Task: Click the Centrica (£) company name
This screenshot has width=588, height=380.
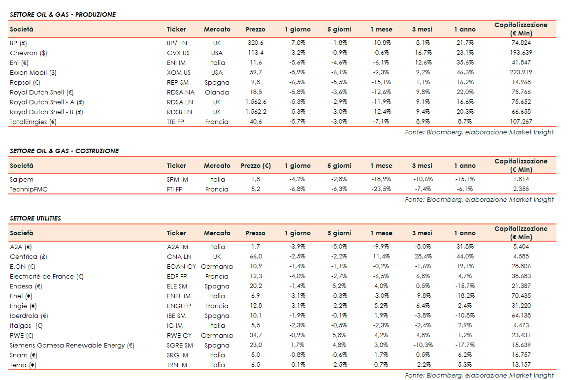Action: click(x=29, y=256)
